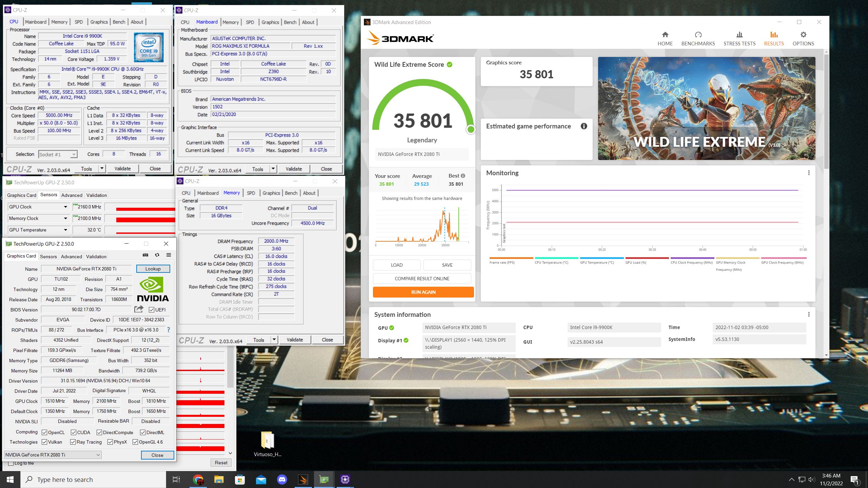The width and height of the screenshot is (868, 488).
Task: Open File Explorer from the taskbar
Action: pos(219,479)
